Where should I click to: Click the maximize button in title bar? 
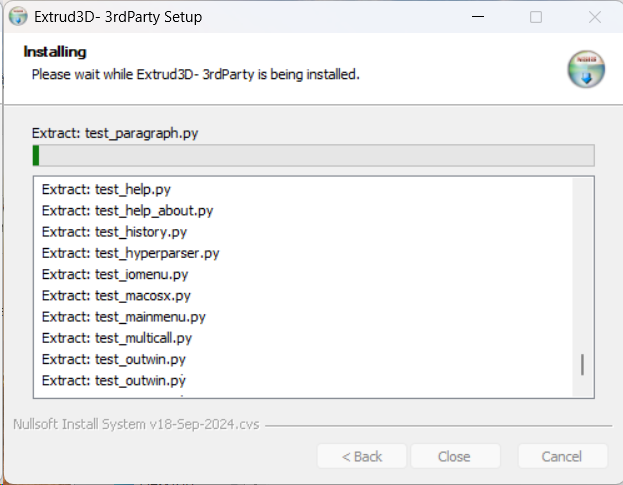pos(536,17)
